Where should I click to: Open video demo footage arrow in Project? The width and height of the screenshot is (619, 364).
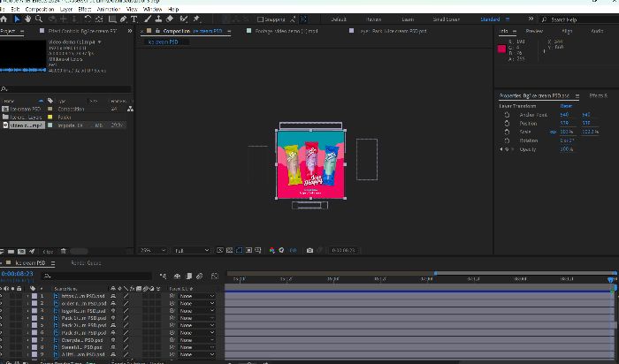(100, 42)
